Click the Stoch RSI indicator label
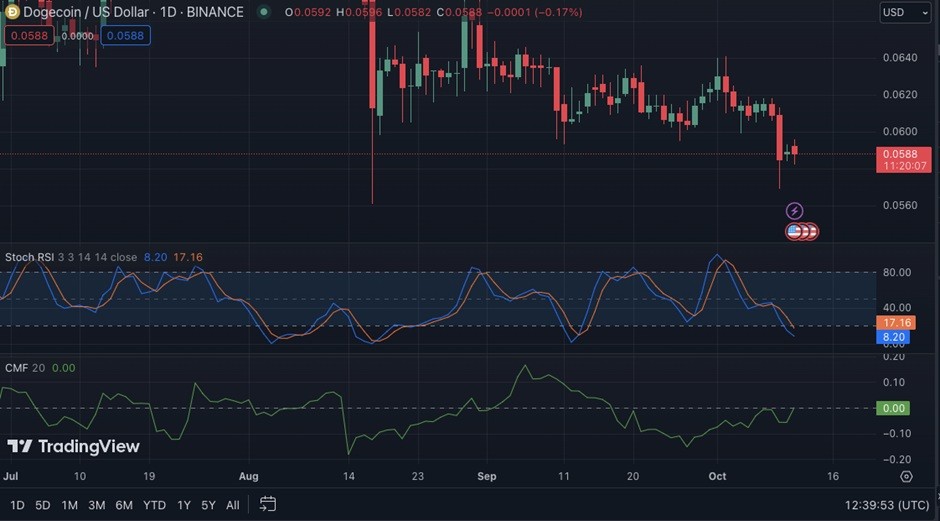The height and width of the screenshot is (521, 940). click(x=29, y=257)
